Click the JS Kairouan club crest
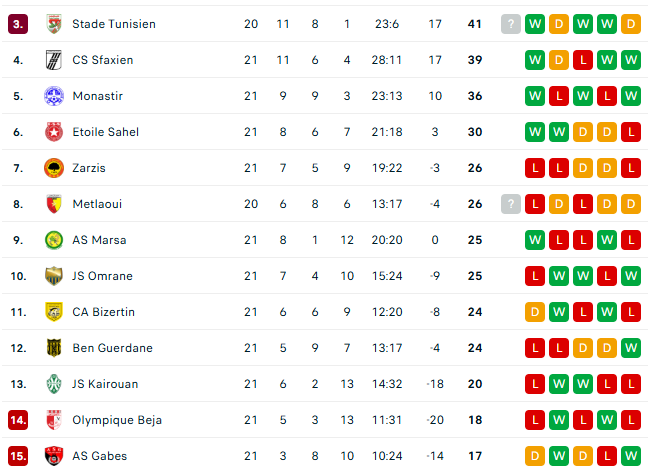The width and height of the screenshot is (648, 470). (x=54, y=384)
